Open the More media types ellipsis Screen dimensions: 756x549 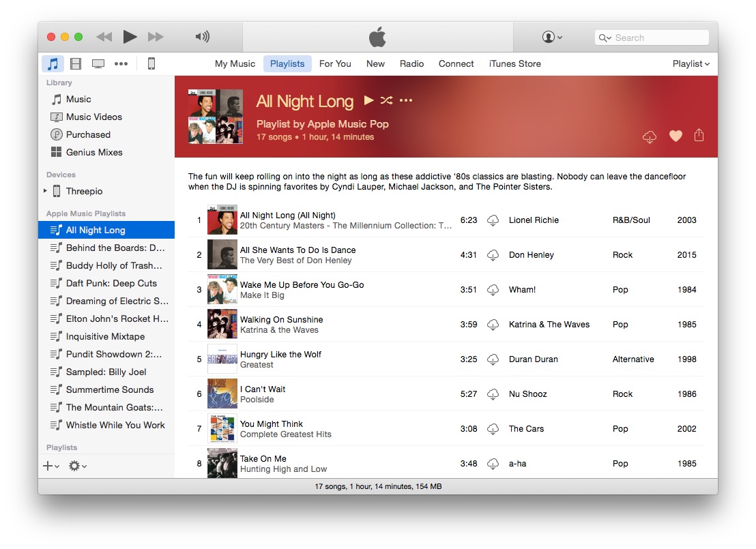pos(121,63)
